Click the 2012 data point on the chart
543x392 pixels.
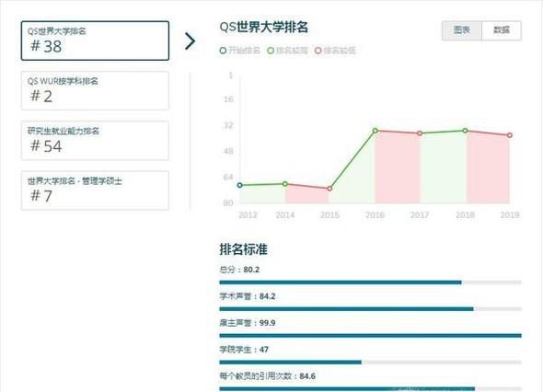[x=239, y=185]
